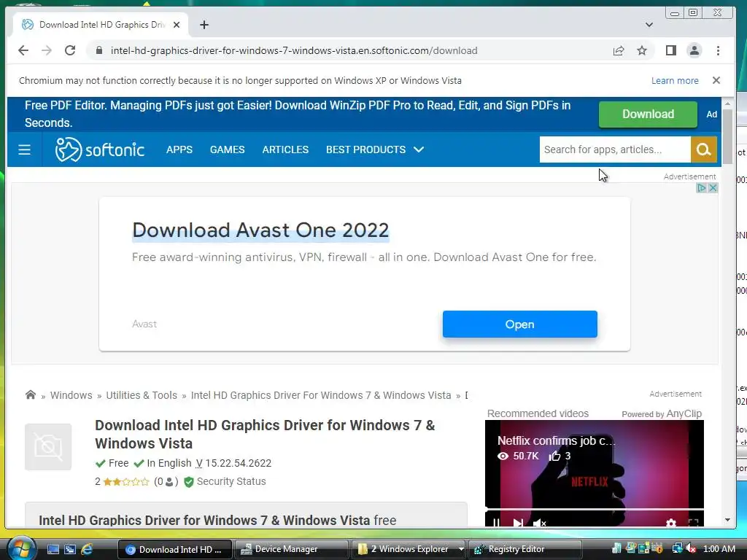Click the video progress bar
Viewport: 747px width, 560px height.
click(x=594, y=510)
